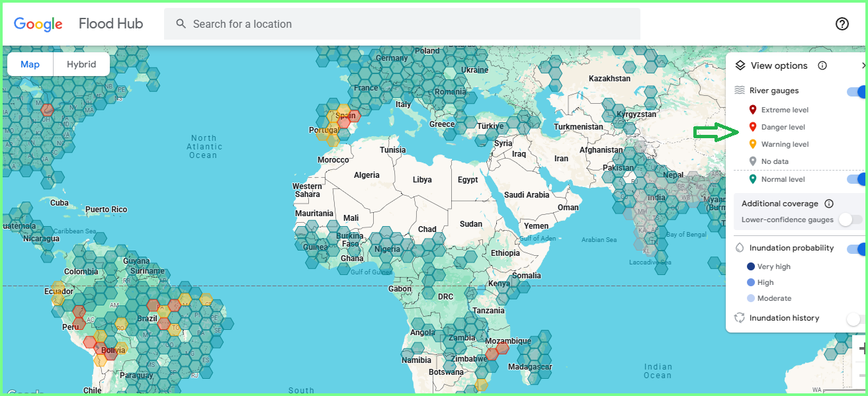Switch to the Hybrid view tab

click(81, 64)
